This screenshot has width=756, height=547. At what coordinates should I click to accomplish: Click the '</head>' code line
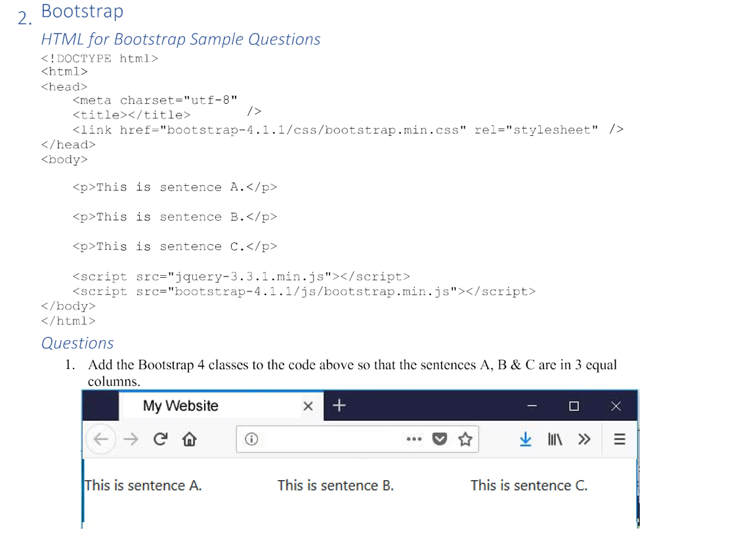68,144
